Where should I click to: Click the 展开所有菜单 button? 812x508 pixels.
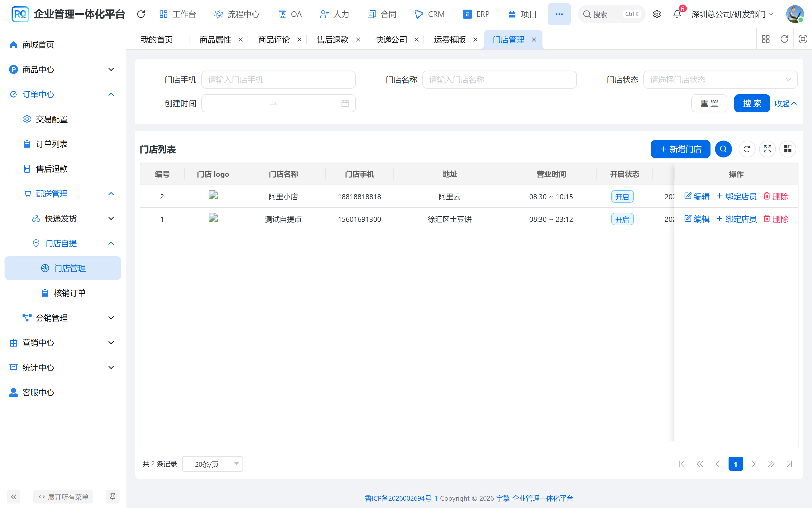[63, 497]
